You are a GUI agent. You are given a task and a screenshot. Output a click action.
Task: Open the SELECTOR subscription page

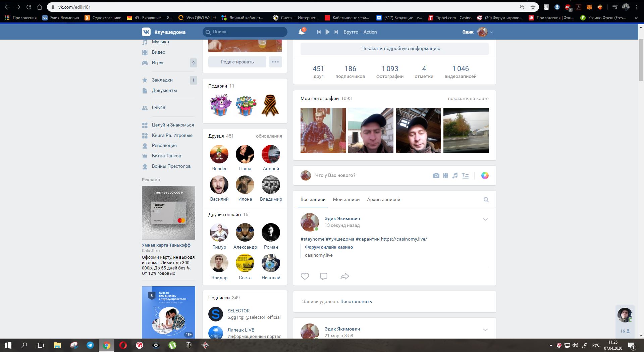tap(238, 311)
